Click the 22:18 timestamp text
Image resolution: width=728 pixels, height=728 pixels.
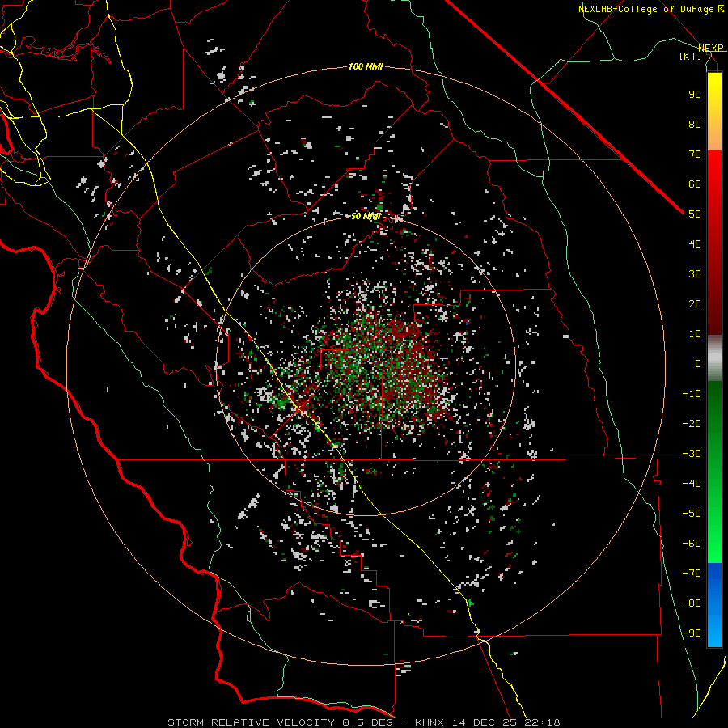[542, 722]
